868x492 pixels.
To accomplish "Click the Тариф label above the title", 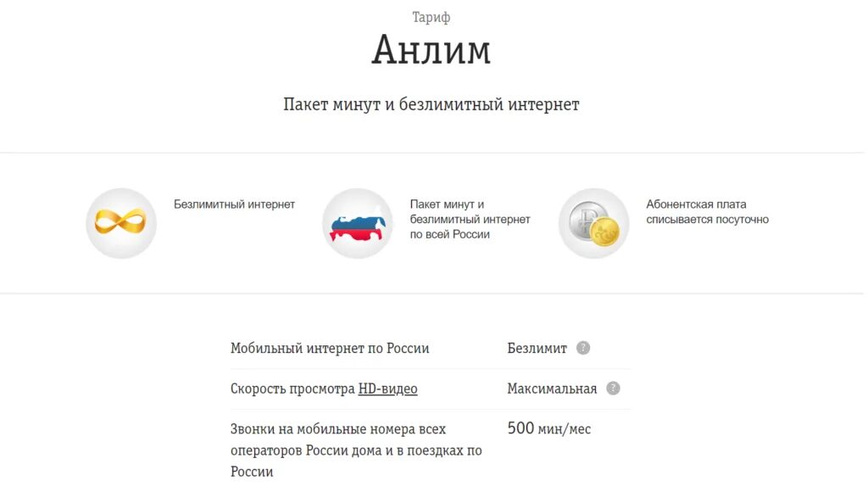I will (431, 17).
